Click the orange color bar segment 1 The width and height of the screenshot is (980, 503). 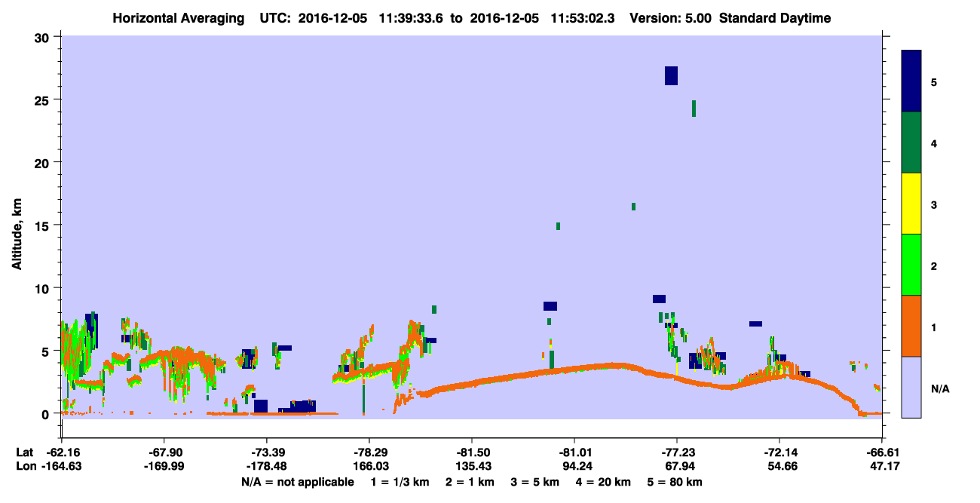click(911, 326)
